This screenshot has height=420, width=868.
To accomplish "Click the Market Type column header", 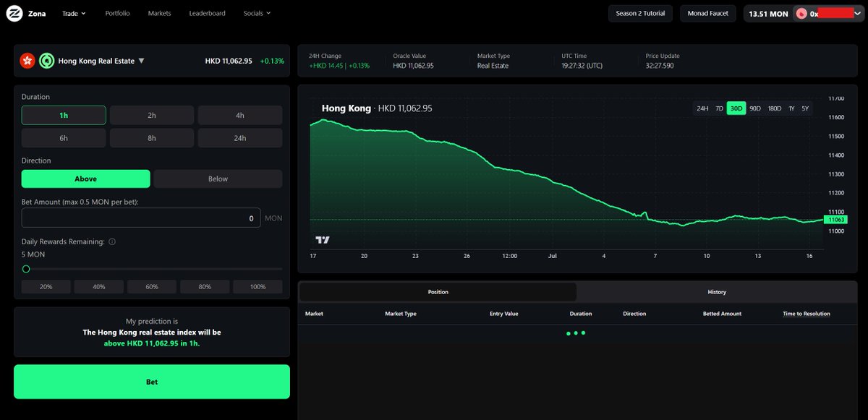I will pos(401,314).
